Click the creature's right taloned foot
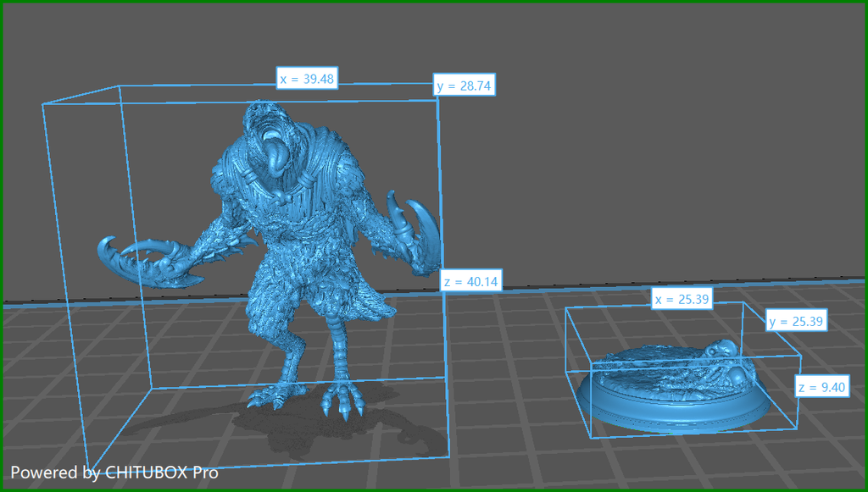This screenshot has height=492, width=868. (274, 390)
